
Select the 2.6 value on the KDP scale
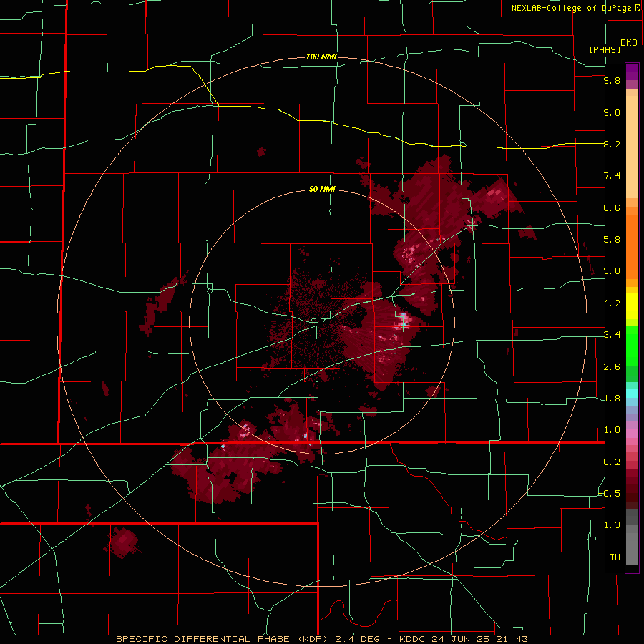click(612, 366)
